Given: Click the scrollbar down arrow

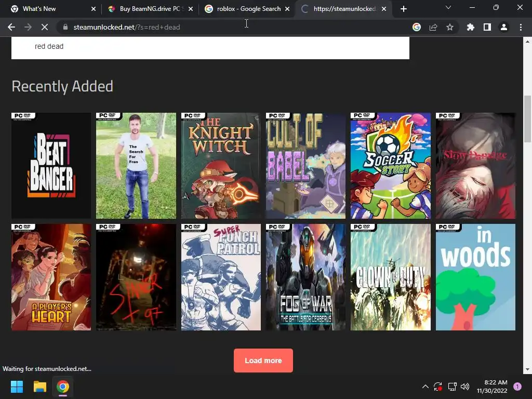Looking at the screenshot, I should tap(527, 369).
